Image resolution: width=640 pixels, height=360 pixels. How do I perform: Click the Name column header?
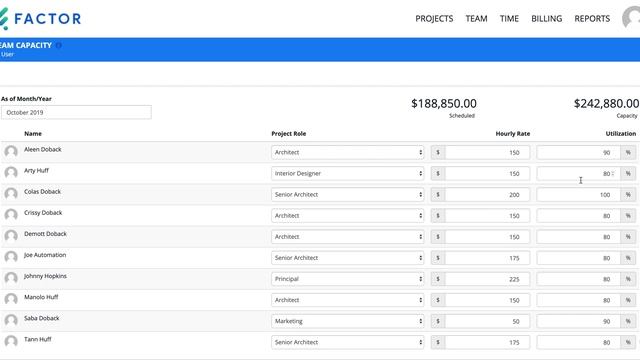tap(33, 133)
